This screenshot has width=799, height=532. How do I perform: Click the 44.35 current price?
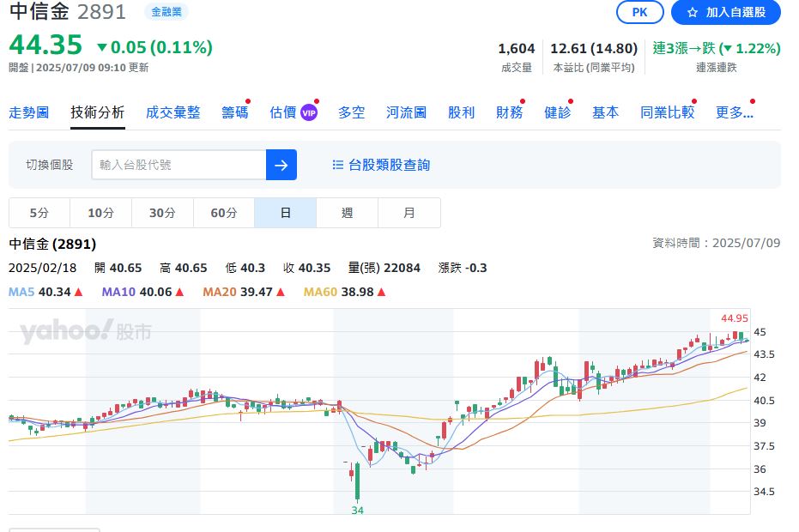[x=45, y=45]
